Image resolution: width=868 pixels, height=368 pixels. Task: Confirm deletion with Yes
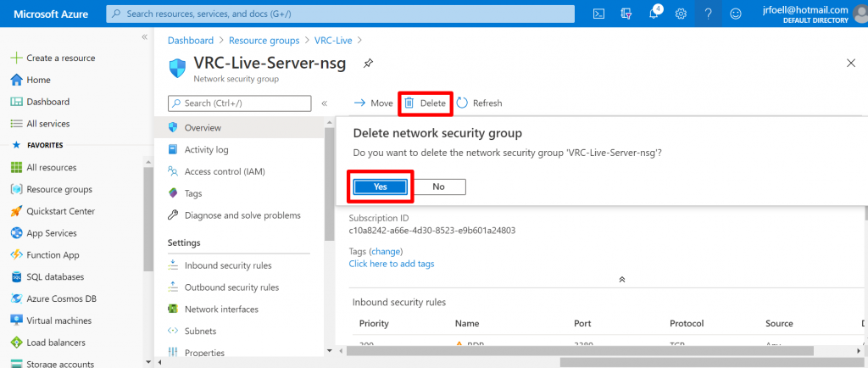click(x=381, y=187)
